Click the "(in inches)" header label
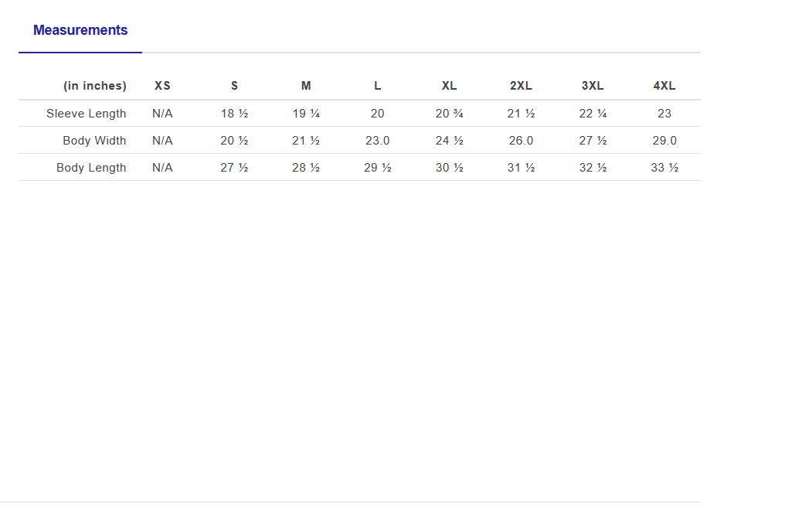Image resolution: width=812 pixels, height=514 pixels. 94,86
